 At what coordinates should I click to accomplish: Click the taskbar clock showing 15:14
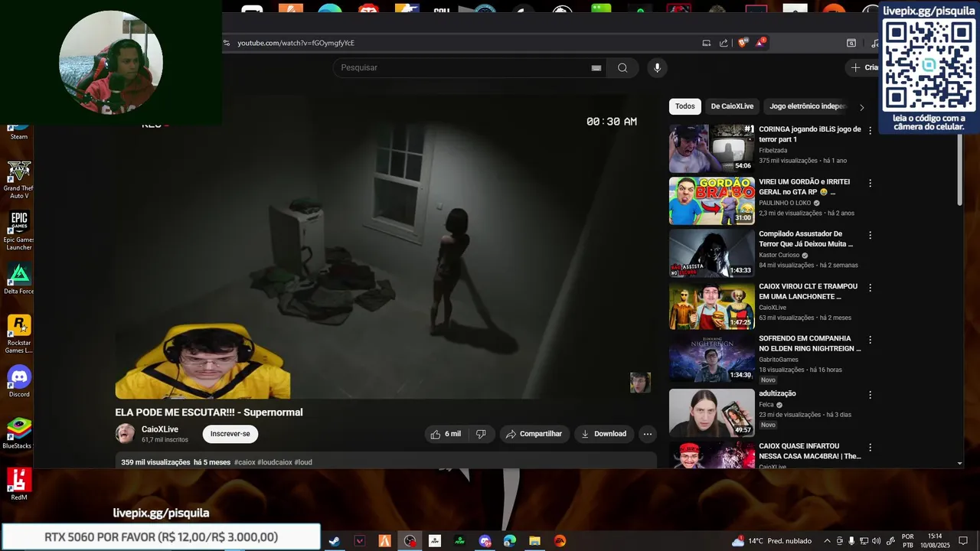[935, 541]
